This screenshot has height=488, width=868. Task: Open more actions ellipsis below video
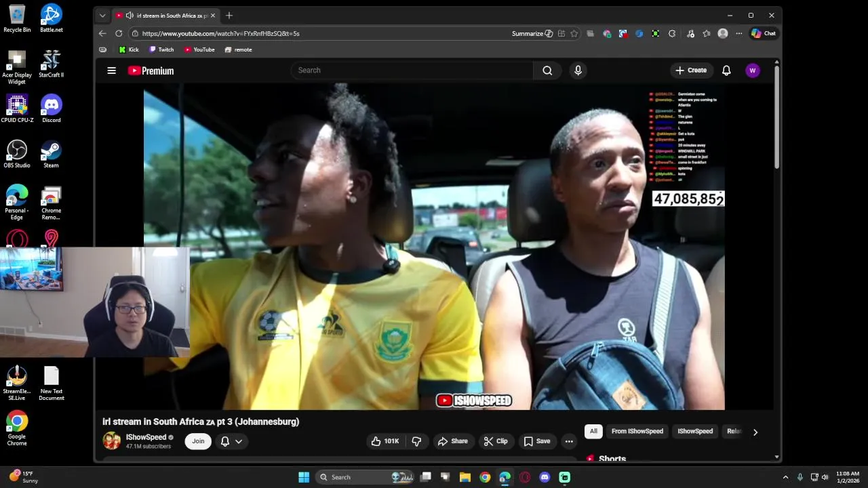[569, 441]
